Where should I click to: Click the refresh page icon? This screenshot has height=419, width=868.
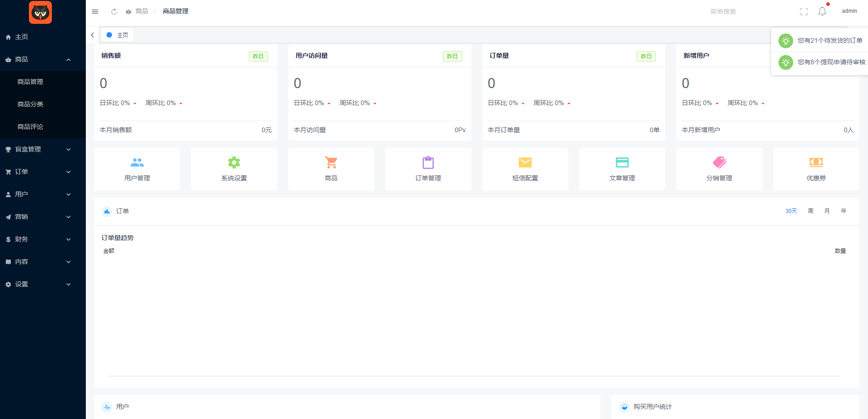pos(114,11)
